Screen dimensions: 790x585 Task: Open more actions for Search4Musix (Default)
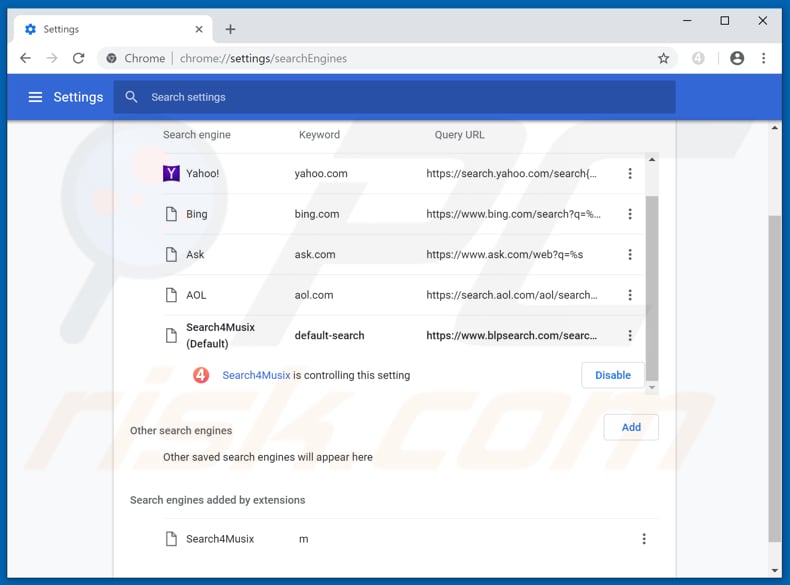point(630,336)
